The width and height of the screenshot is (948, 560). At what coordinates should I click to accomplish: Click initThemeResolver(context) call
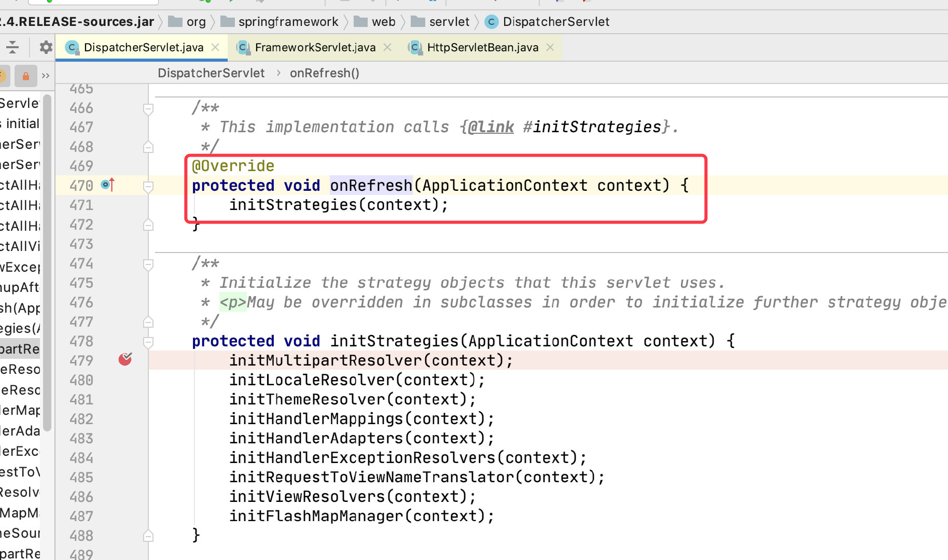(x=353, y=399)
